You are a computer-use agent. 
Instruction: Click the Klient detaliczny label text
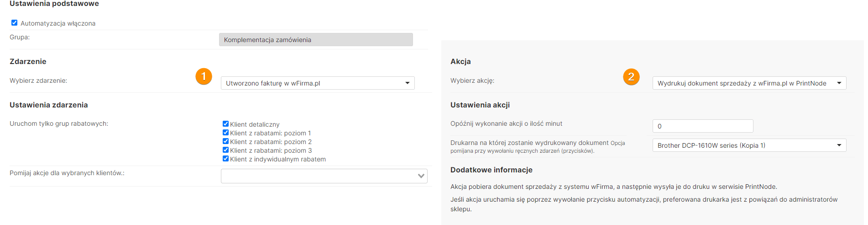255,124
